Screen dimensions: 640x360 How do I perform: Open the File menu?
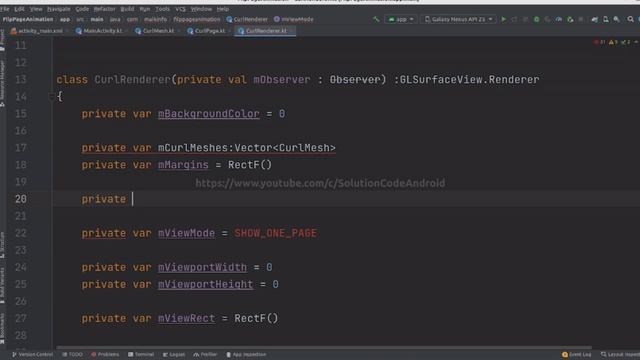5,9
